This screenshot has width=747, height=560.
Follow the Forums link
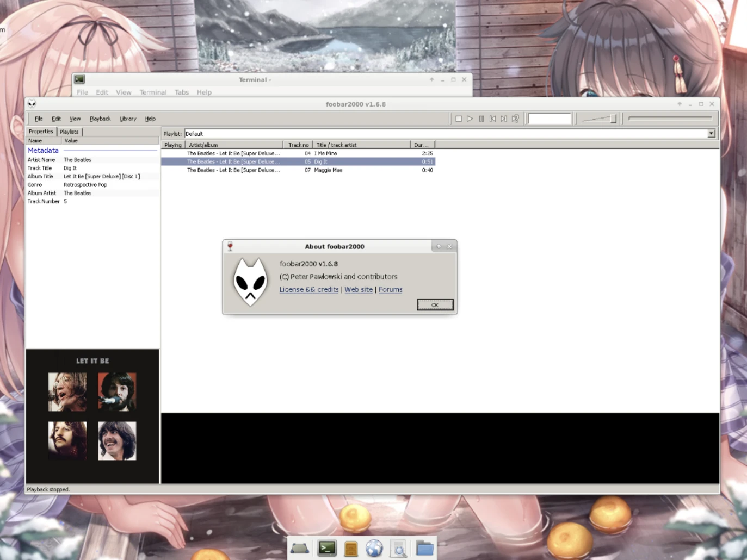pyautogui.click(x=390, y=290)
